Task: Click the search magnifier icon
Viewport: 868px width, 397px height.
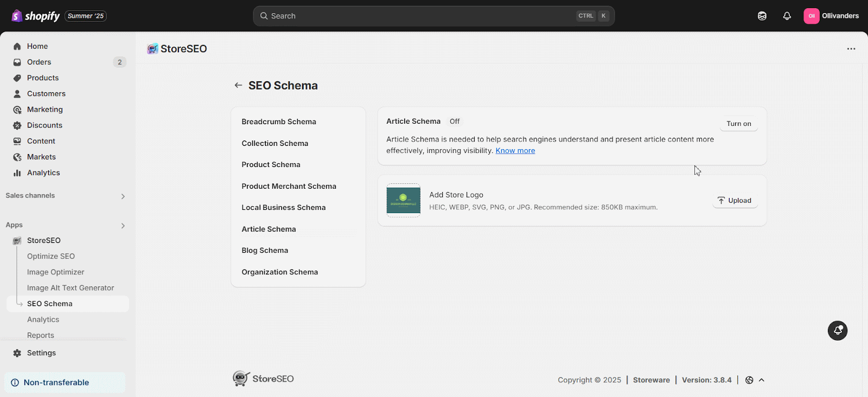Action: [264, 16]
